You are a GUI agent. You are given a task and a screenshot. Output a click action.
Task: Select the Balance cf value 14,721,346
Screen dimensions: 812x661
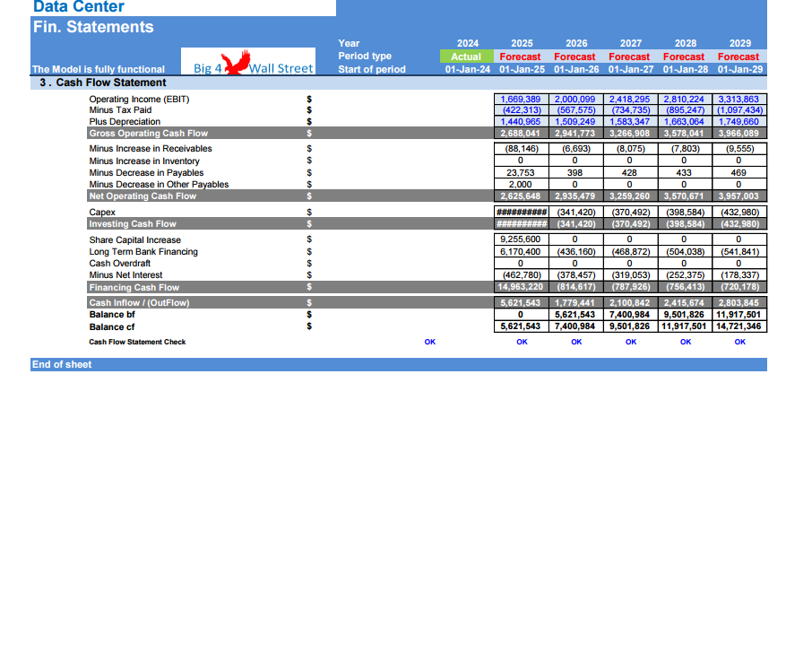click(739, 327)
